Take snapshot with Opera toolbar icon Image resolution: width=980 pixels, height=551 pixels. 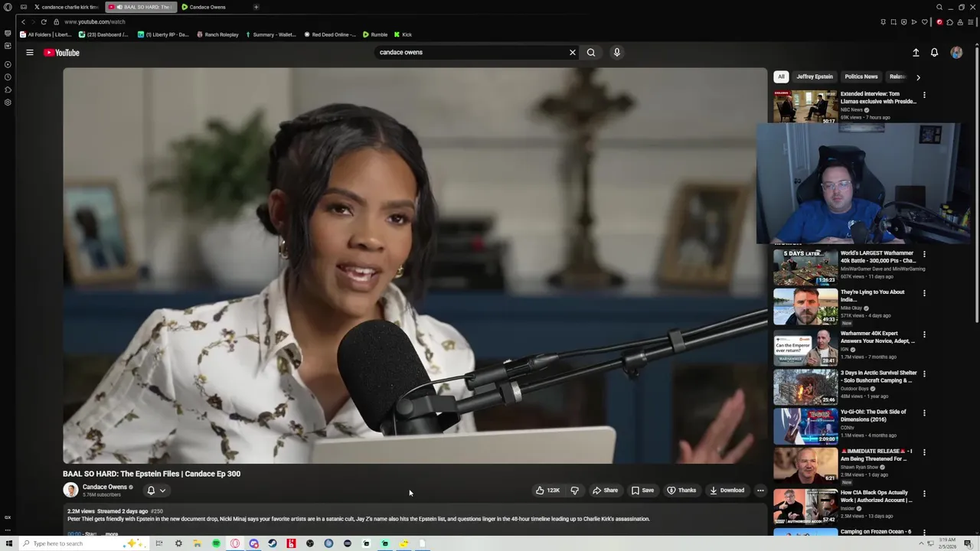tap(893, 21)
